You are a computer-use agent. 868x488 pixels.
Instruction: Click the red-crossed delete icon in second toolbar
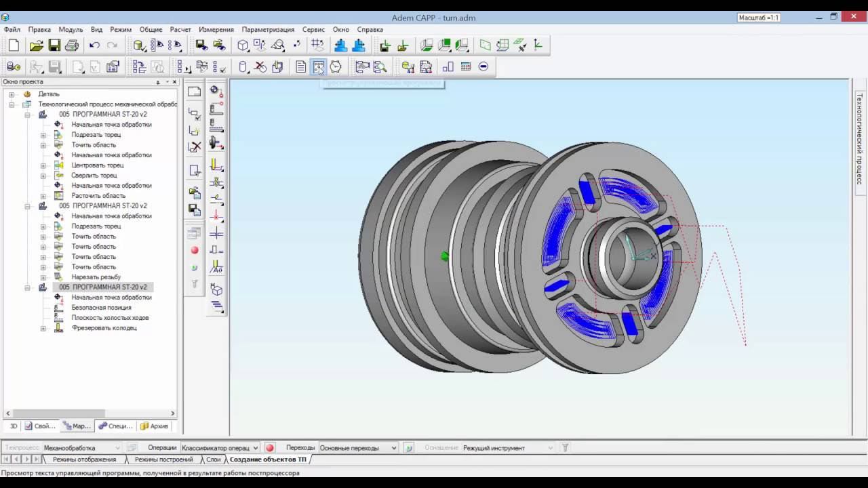click(260, 66)
